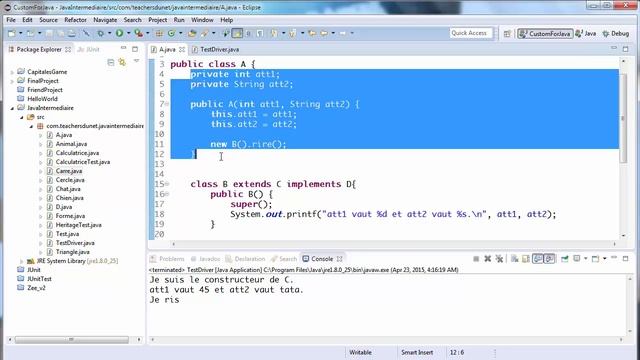Click Open Perspective icon near Quick Access

click(x=507, y=34)
